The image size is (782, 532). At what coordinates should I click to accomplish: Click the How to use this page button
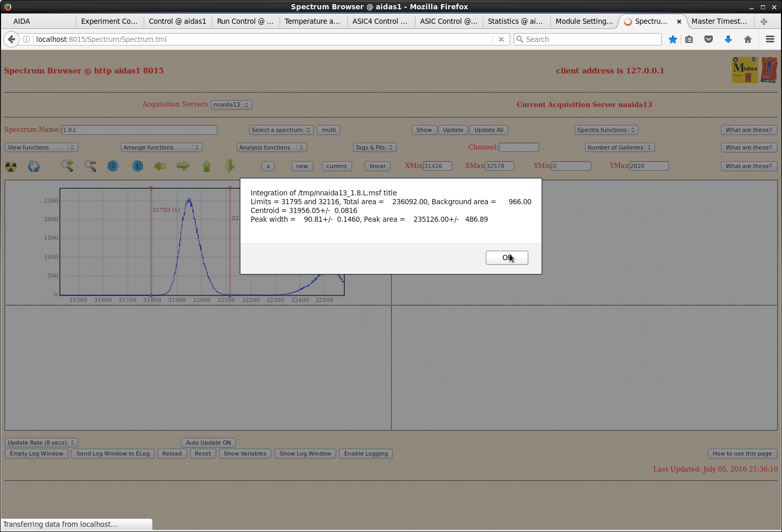point(742,453)
